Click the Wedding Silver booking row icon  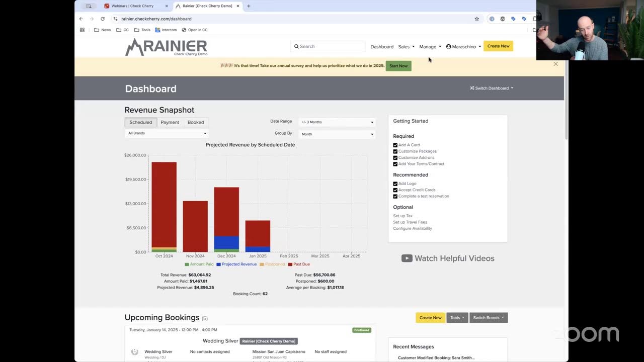134,352
